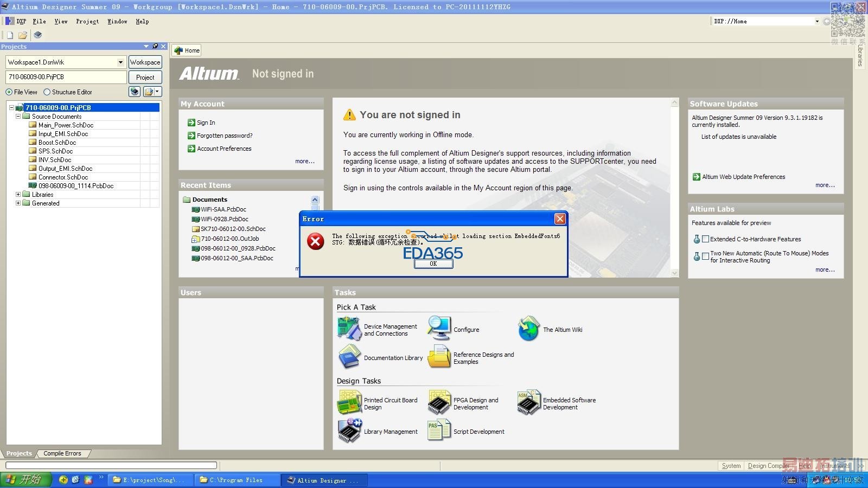The width and height of the screenshot is (868, 488).
Task: Open The Altium Wiki globe icon
Action: pyautogui.click(x=528, y=329)
